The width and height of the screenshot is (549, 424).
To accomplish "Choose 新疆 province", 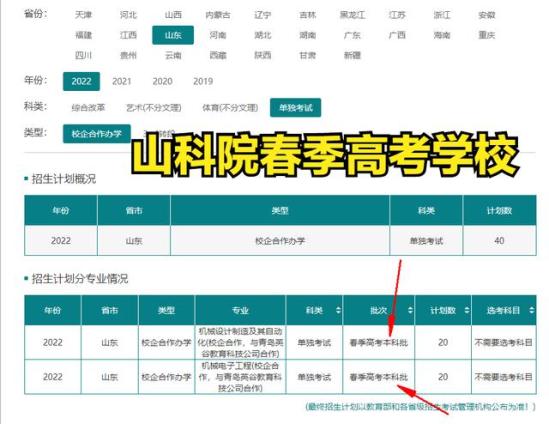I will pyautogui.click(x=352, y=55).
